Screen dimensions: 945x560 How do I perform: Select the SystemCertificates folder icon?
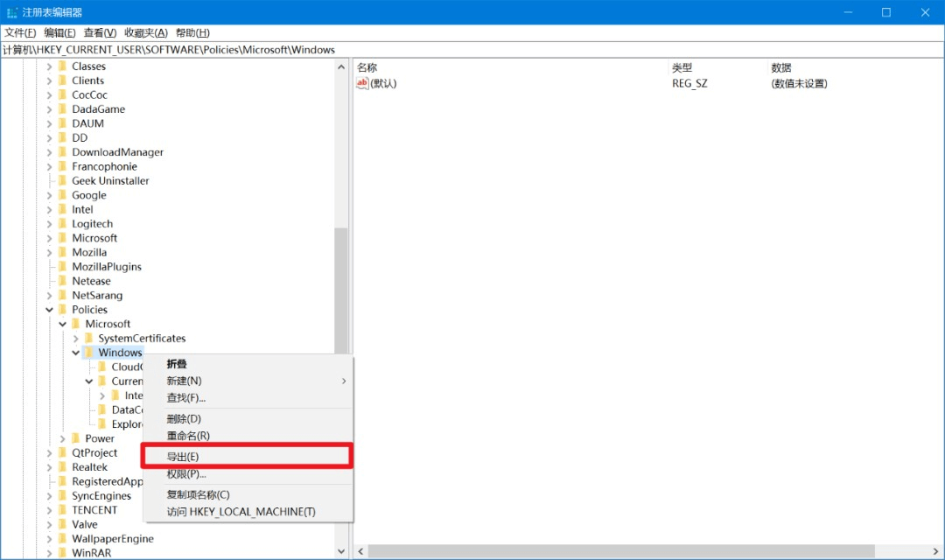89,339
